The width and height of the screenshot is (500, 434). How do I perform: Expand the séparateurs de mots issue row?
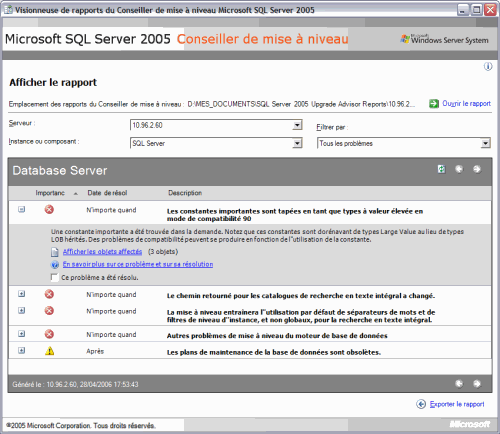[x=21, y=310]
